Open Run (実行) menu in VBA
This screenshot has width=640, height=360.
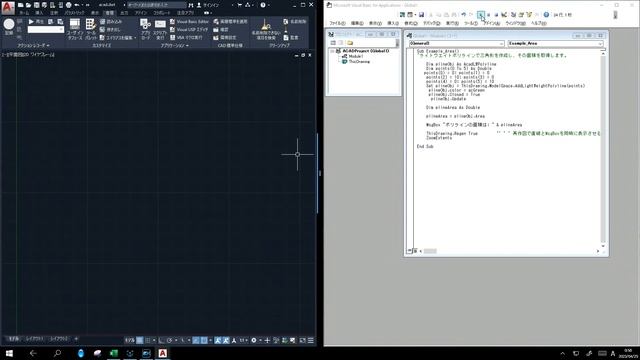tap(452, 23)
